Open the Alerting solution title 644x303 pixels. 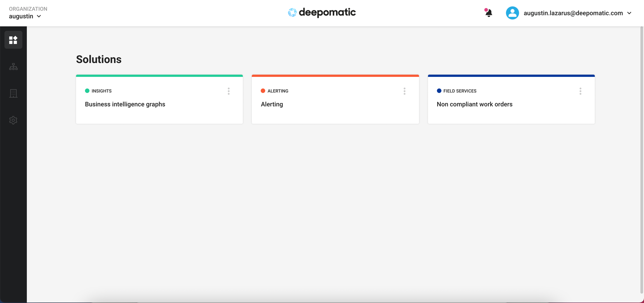click(272, 104)
